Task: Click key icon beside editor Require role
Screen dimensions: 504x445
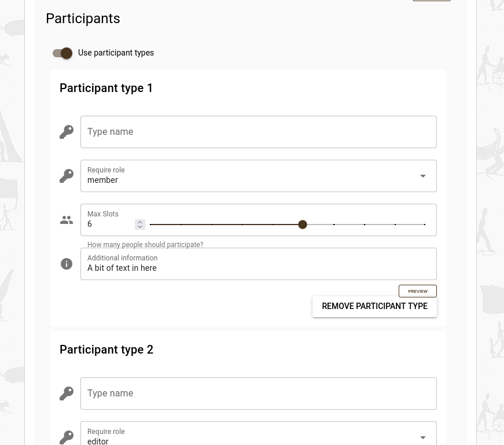Action: pos(67,437)
